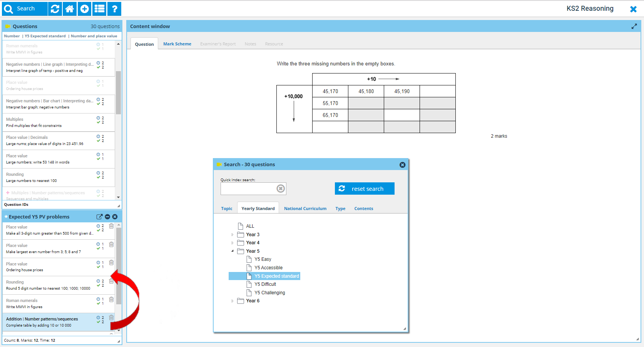Open the list view toolbar icon
The width and height of the screenshot is (644, 347).
click(x=100, y=9)
